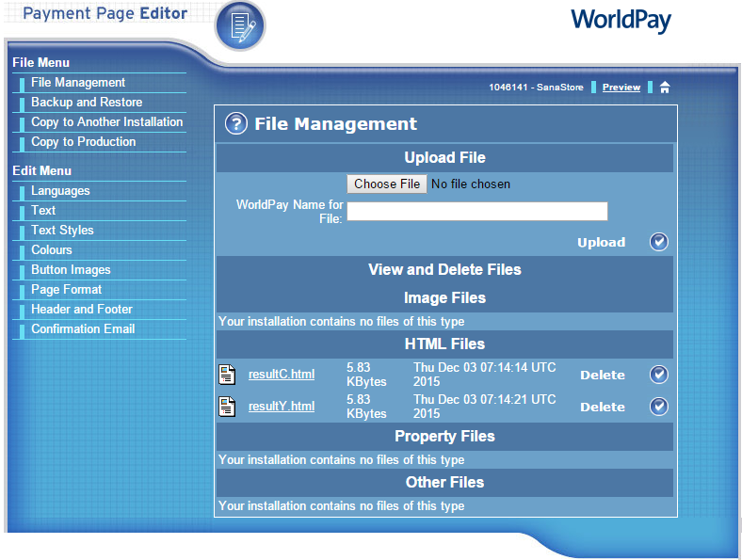Click the timestamp 'Thu Dec 03 07:14:14 UTC 2015'

click(x=485, y=375)
